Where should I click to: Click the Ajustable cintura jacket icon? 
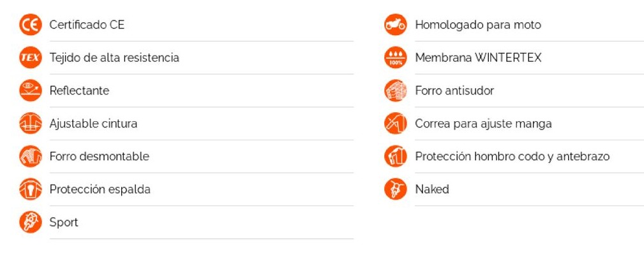(31, 123)
